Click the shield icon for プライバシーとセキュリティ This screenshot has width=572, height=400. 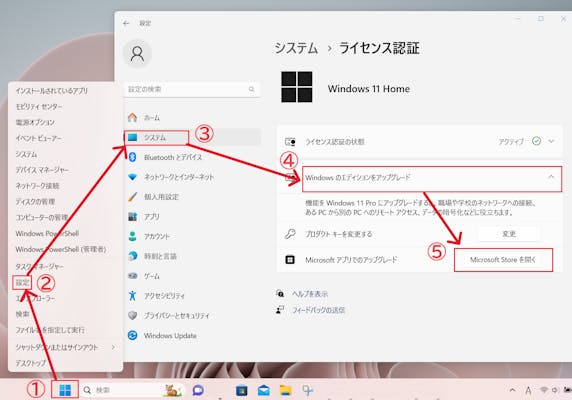(132, 315)
